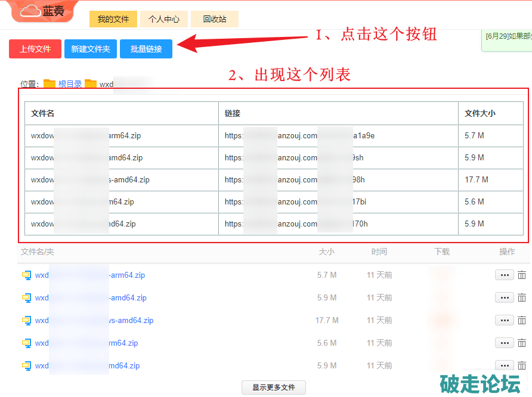The width and height of the screenshot is (532, 397).
Task: Open the more options menu for the first file
Action: click(504, 275)
